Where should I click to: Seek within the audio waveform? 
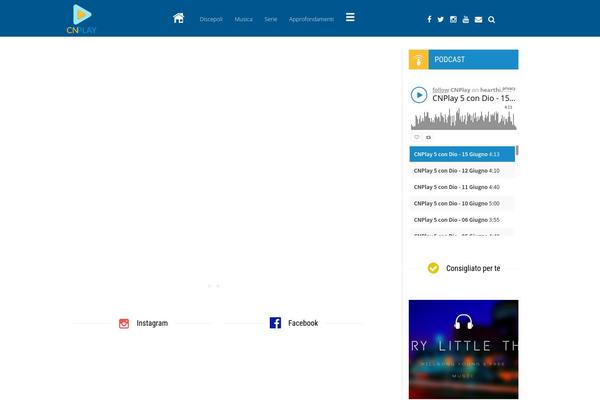point(463,119)
